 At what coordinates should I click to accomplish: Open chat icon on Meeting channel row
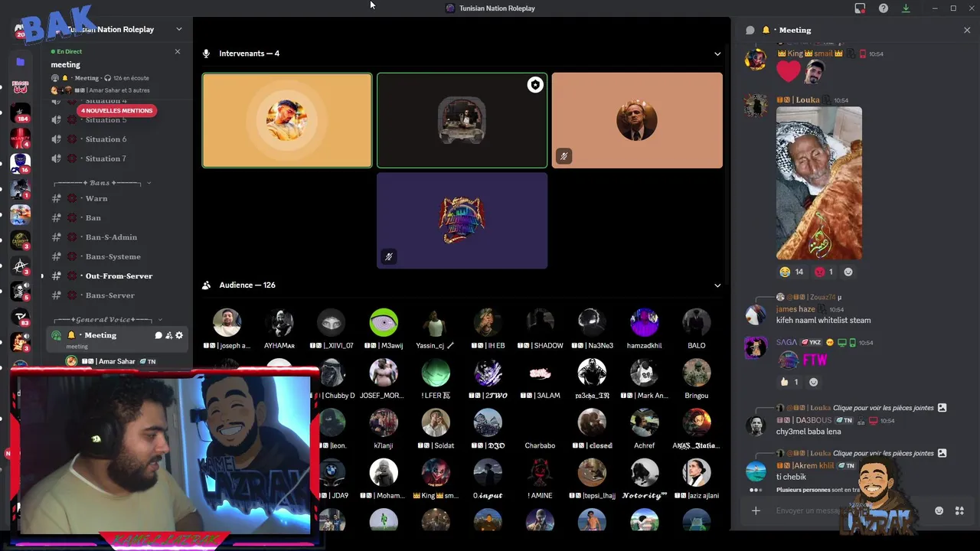coord(158,335)
